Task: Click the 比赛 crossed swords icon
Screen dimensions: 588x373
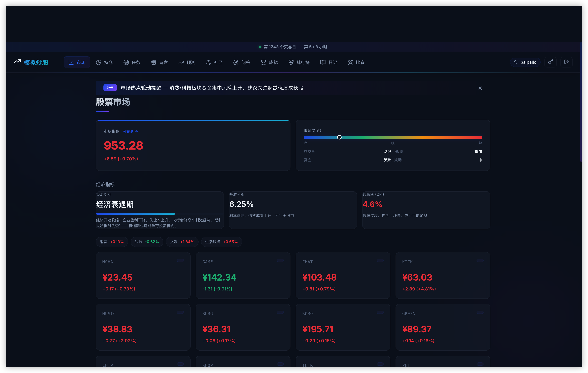Action: point(350,62)
